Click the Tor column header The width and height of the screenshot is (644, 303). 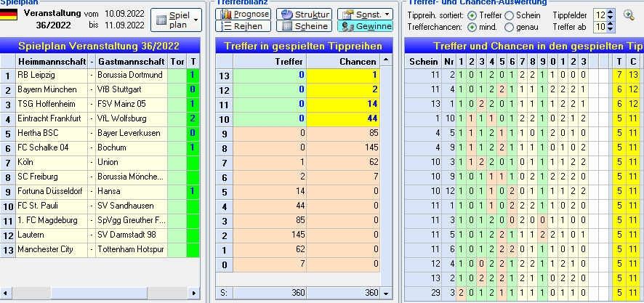(177, 62)
